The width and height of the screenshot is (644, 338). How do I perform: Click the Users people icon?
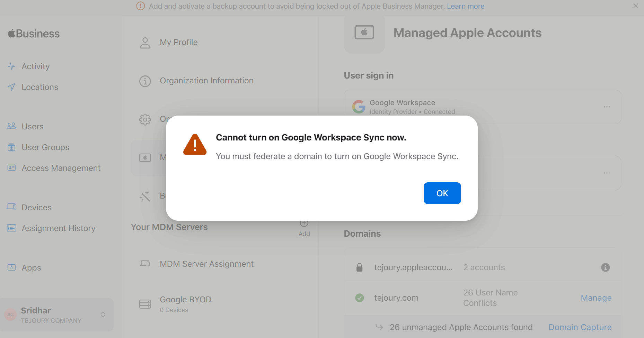pyautogui.click(x=11, y=126)
